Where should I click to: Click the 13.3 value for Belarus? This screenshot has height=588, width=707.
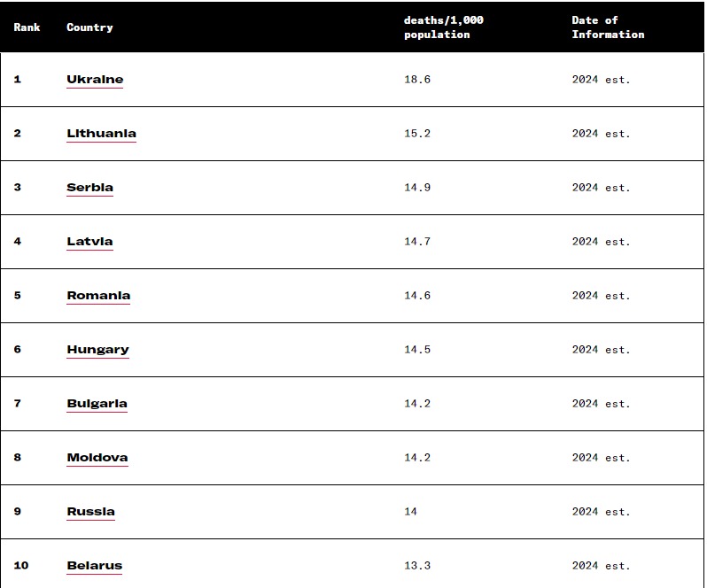coord(417,566)
